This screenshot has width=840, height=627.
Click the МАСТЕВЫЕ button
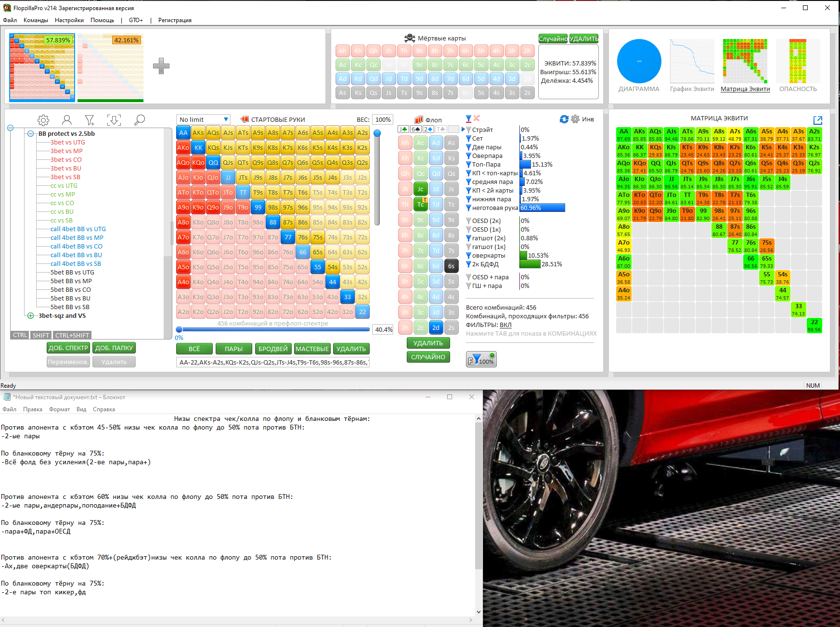312,349
